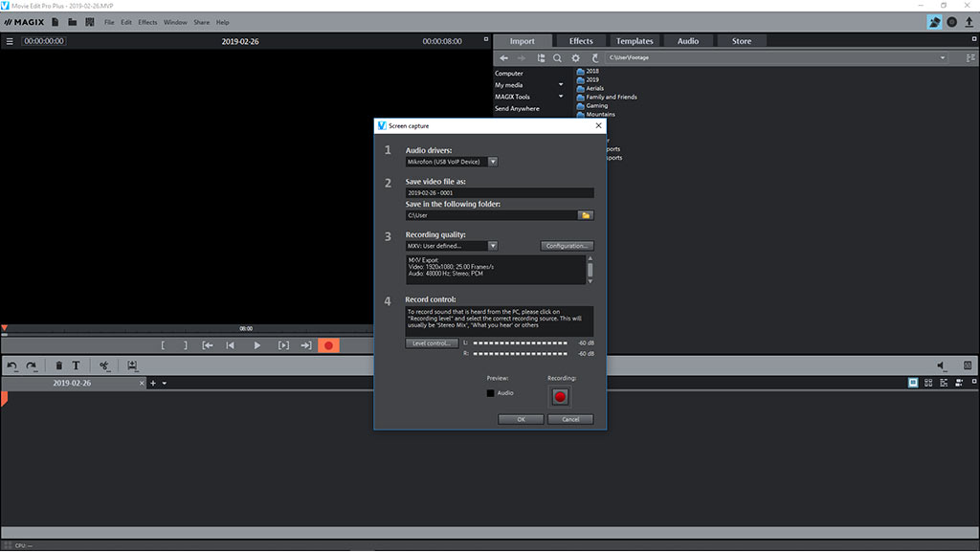Redo the last undone edit
Image resolution: width=980 pixels, height=552 pixels.
pyautogui.click(x=32, y=365)
